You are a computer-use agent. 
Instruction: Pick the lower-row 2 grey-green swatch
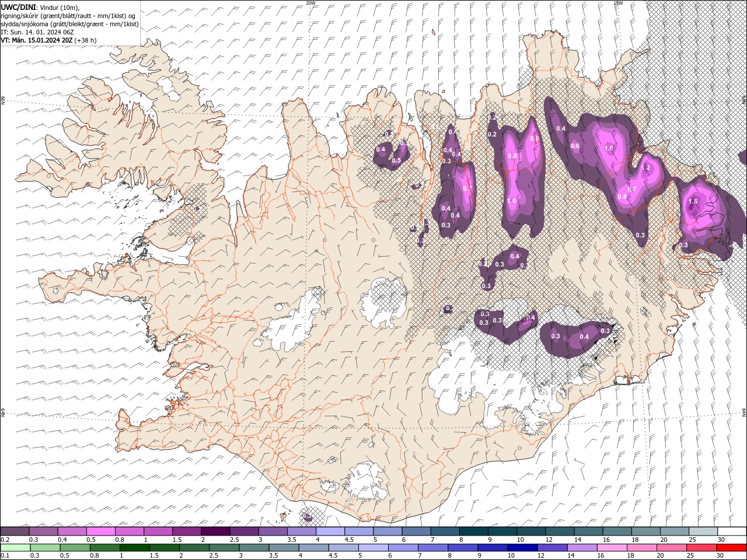tap(194, 548)
